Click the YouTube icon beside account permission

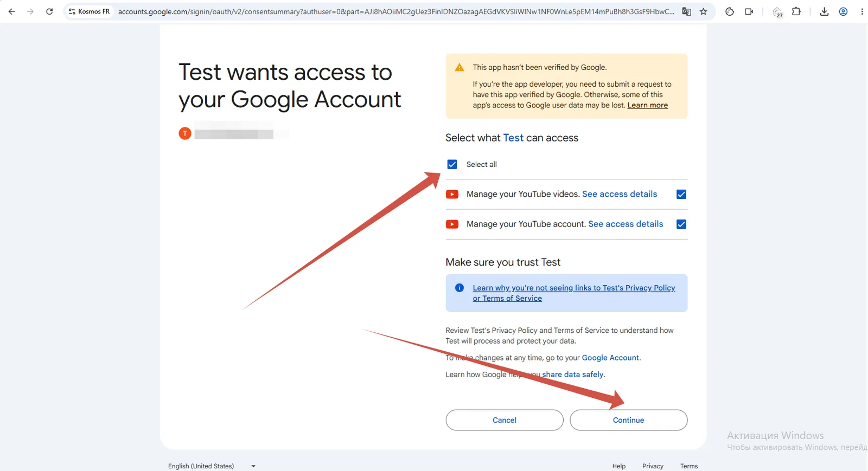(452, 224)
